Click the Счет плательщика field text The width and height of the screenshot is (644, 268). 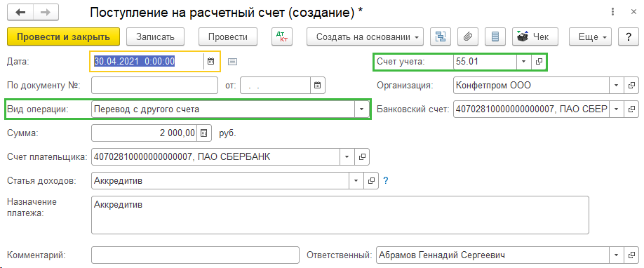[215, 156]
